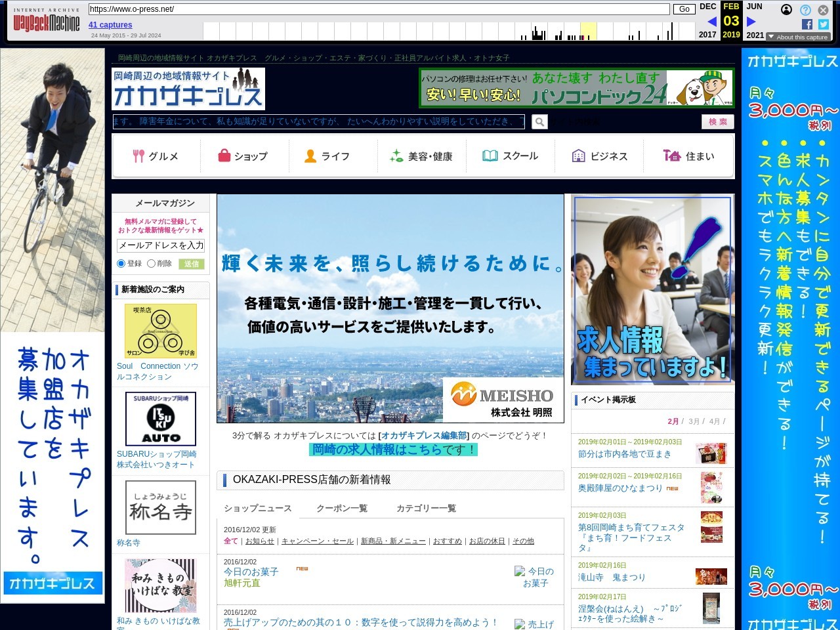The height and width of the screenshot is (630, 840).
Task: Filter news by 全て
Action: 231,541
